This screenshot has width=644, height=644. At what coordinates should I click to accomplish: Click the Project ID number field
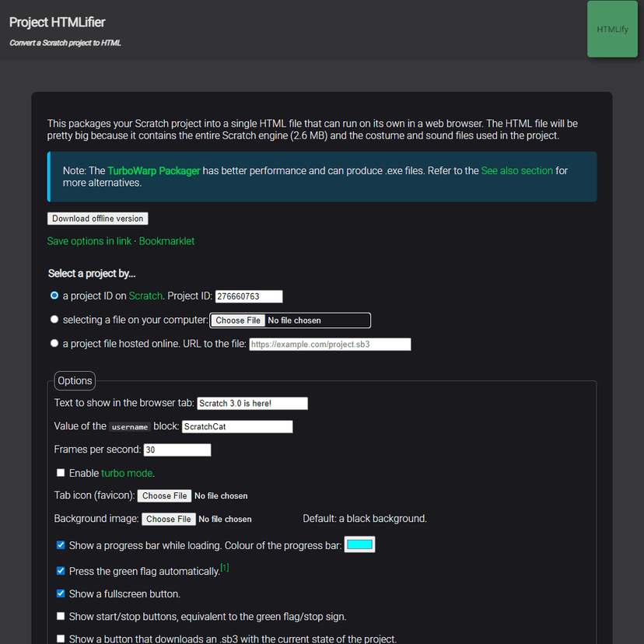tap(248, 296)
